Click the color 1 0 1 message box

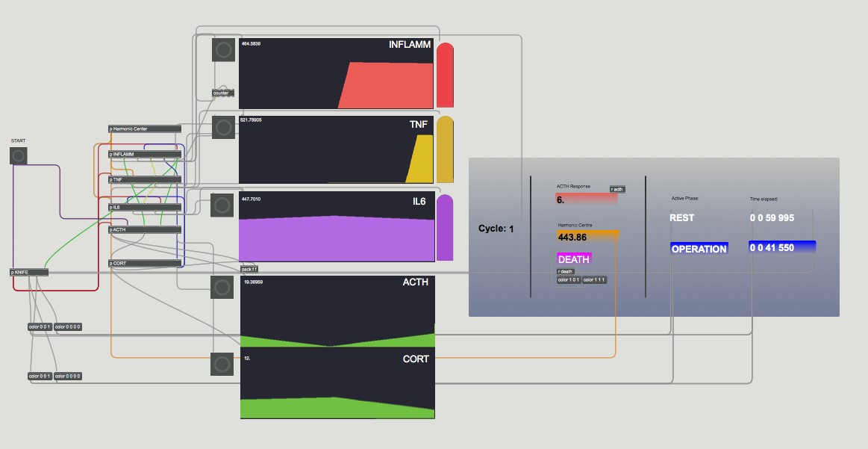coord(569,280)
